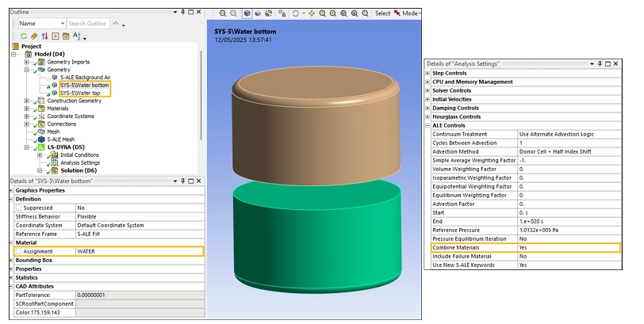
Task: Toggle the Suppressed checkbox in Definition
Action: [18, 208]
